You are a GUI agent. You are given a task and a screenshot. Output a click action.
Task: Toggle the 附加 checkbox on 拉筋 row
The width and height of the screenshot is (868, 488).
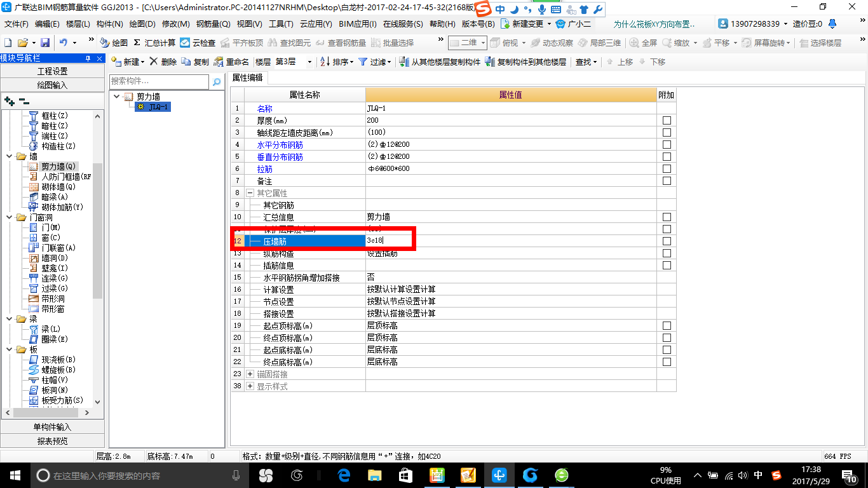(666, 169)
